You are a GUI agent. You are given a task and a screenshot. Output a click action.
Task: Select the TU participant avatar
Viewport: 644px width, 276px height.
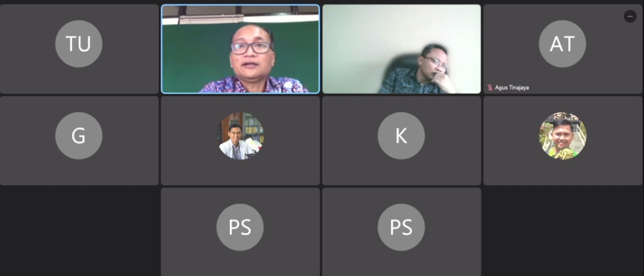point(78,44)
